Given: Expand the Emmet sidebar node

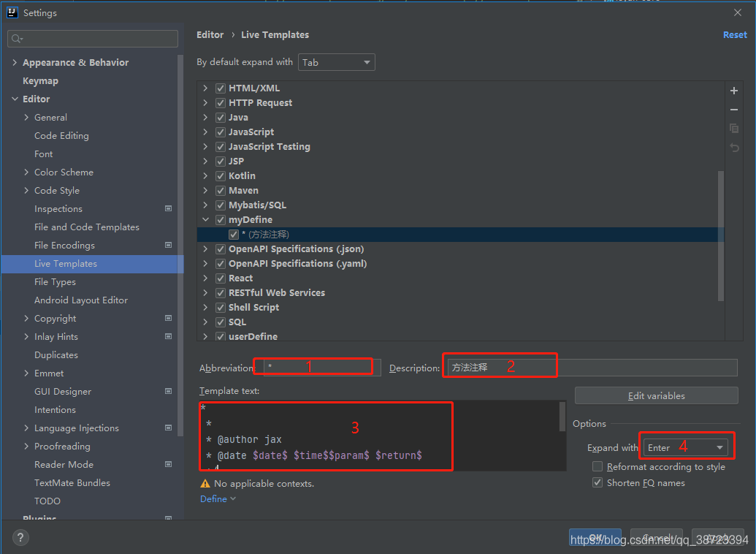Looking at the screenshot, I should coord(26,373).
